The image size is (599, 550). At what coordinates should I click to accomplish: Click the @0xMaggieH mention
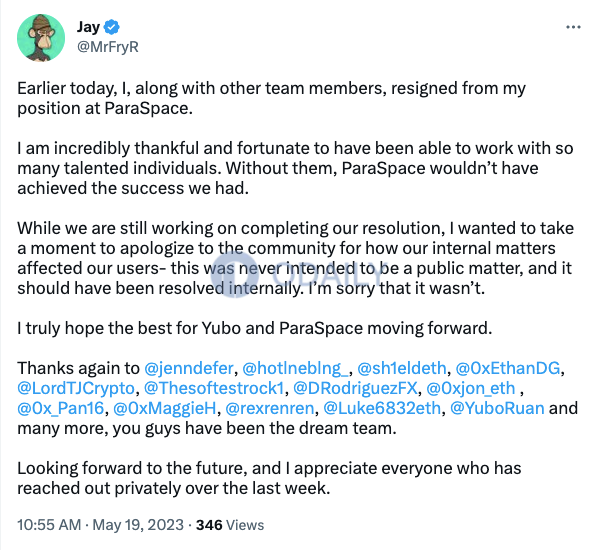165,408
